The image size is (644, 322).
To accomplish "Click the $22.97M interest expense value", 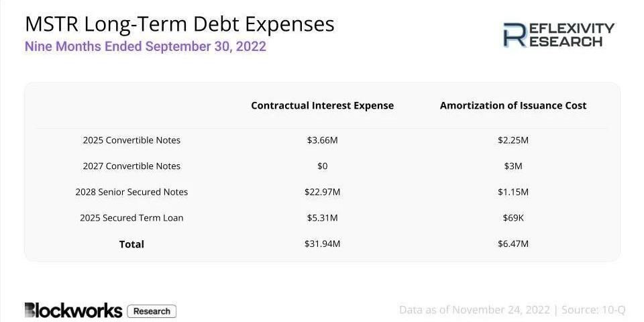I will coord(323,192).
